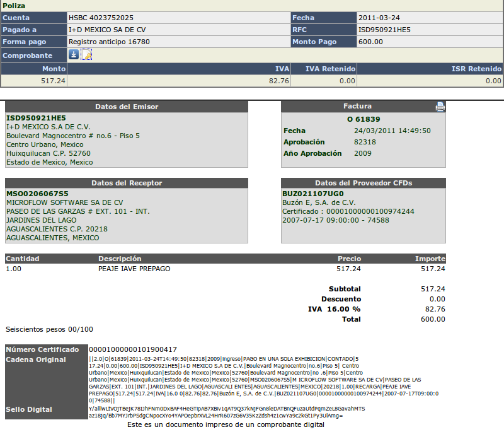Select the item description PEAJE IAVE PREPAGO
This screenshot has height=432, width=504.
[x=134, y=269]
